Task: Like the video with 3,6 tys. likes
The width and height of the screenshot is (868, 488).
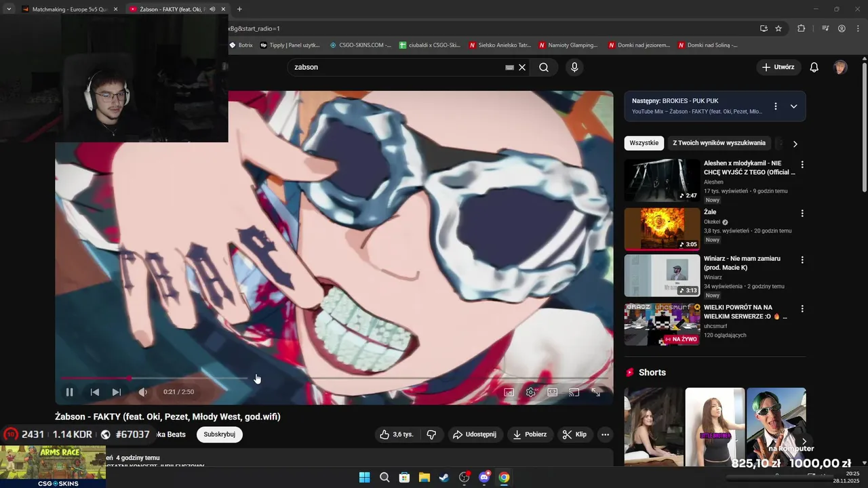Action: tap(397, 434)
